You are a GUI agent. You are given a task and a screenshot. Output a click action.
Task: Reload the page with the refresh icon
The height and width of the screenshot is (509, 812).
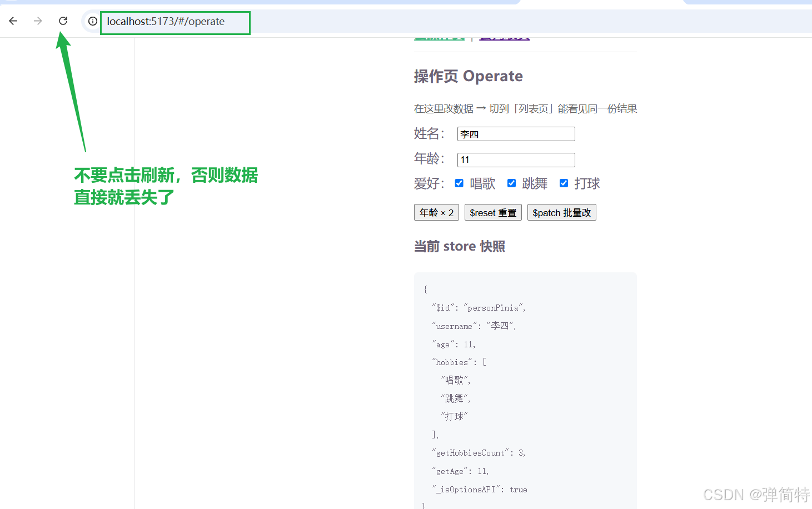point(63,21)
